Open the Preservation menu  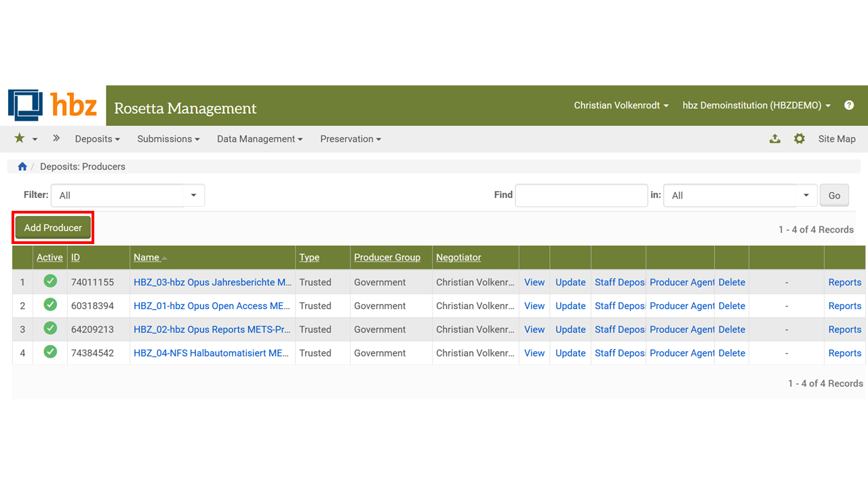[351, 139]
